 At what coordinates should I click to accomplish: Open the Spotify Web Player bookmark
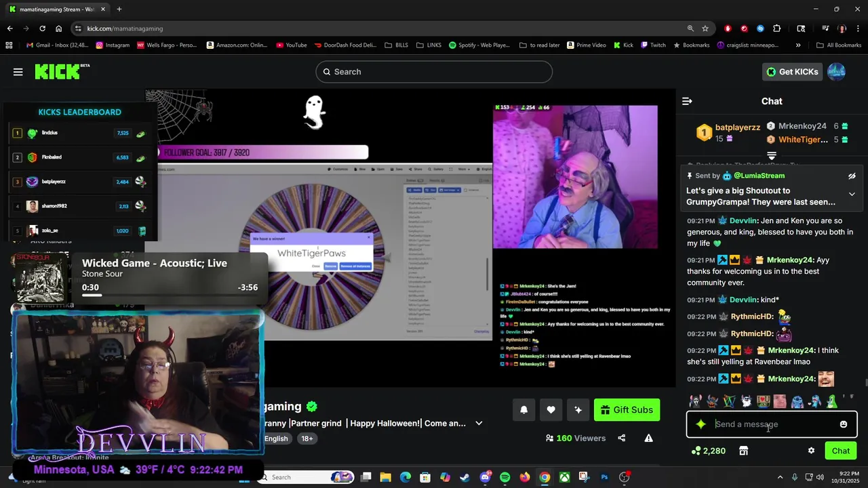[x=479, y=45]
